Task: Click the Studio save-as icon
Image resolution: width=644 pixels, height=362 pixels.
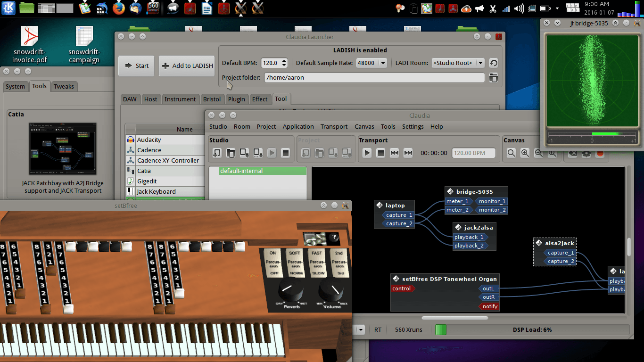Action: (x=258, y=153)
